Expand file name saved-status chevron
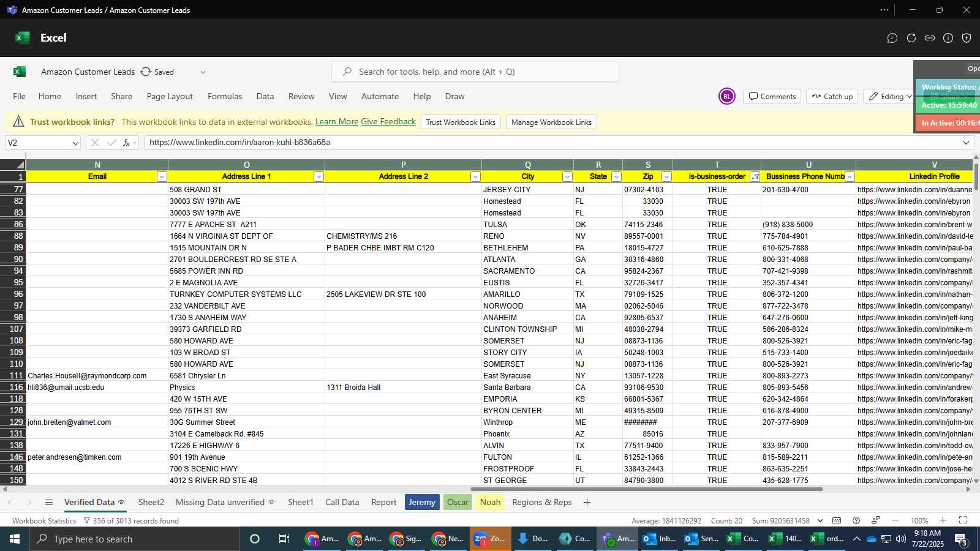 coord(203,72)
